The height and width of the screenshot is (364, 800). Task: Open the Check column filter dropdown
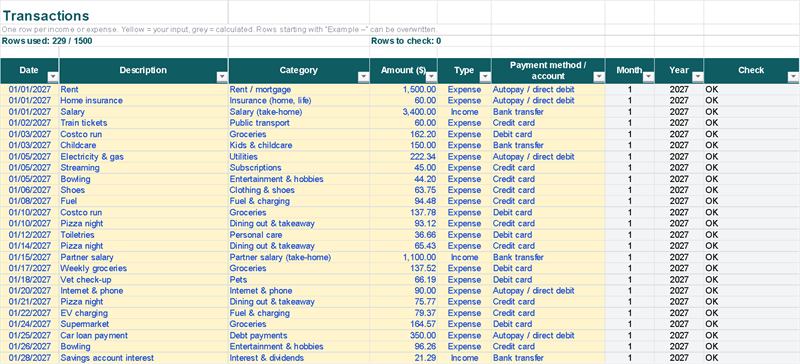point(793,77)
